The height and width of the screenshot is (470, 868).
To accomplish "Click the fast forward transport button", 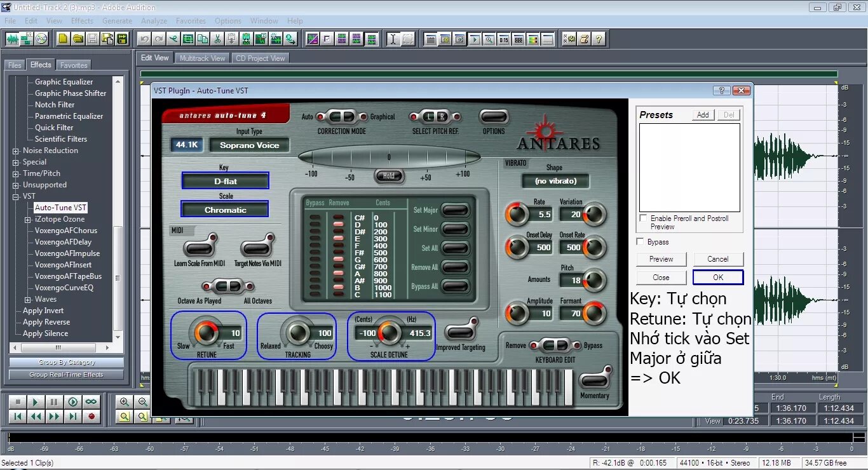I will click(55, 417).
